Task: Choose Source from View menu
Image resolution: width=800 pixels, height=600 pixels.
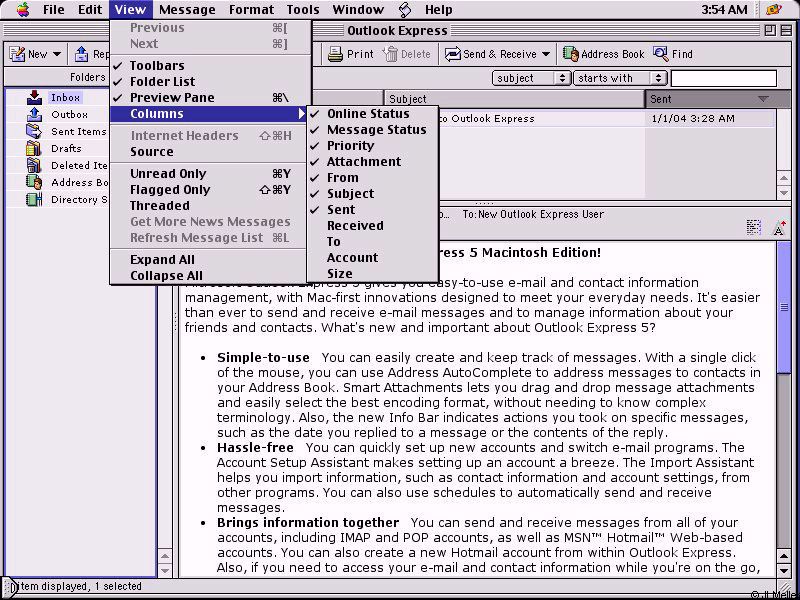Action: pos(208,152)
